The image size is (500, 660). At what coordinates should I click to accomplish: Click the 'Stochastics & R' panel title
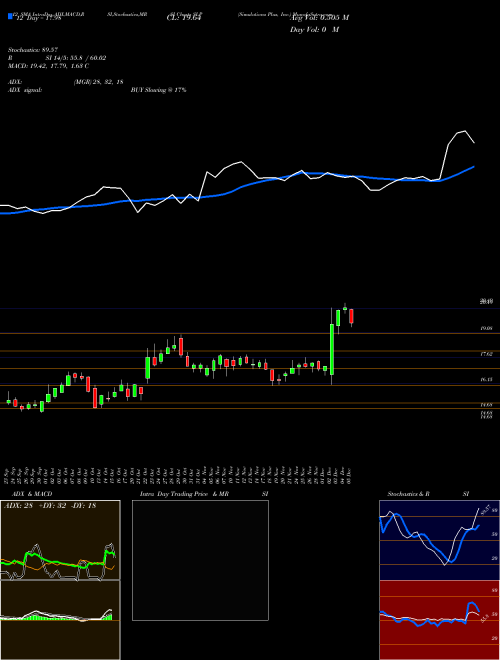pyautogui.click(x=408, y=494)
